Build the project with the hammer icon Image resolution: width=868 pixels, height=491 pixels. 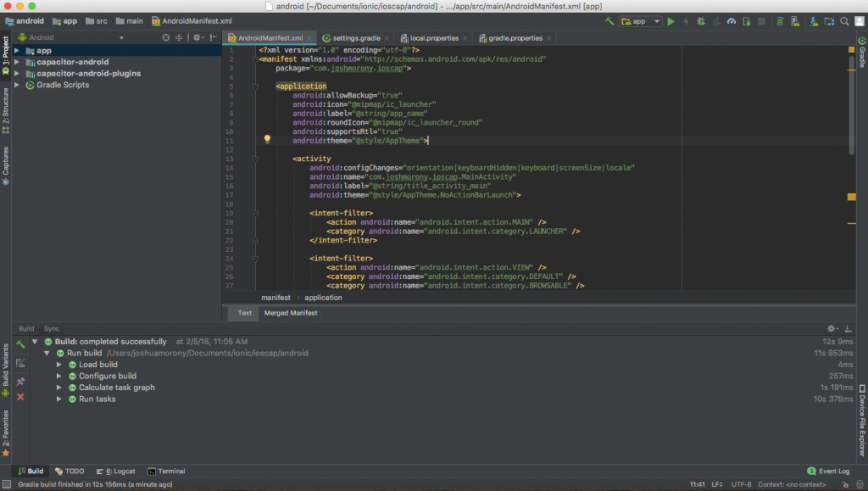pyautogui.click(x=610, y=20)
